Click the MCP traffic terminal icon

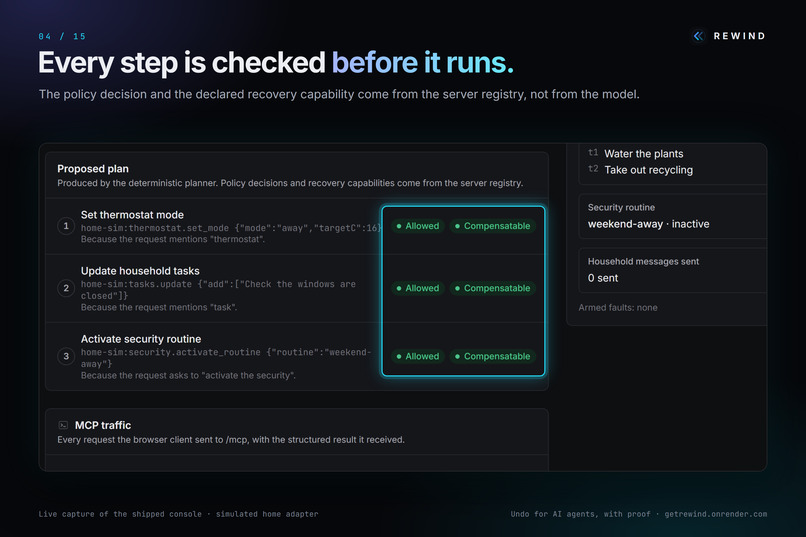coord(63,425)
